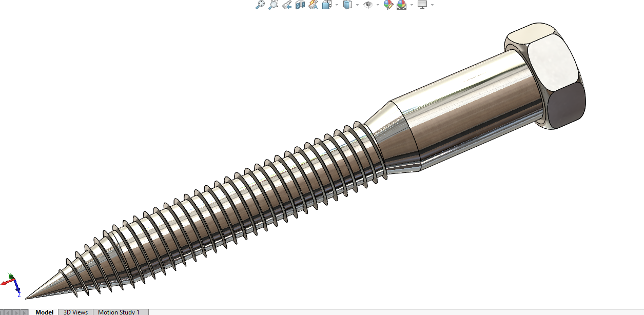Screen dimensions: 644x315
Task: Open the Dynamic Annotation Views icon
Action: point(314,5)
